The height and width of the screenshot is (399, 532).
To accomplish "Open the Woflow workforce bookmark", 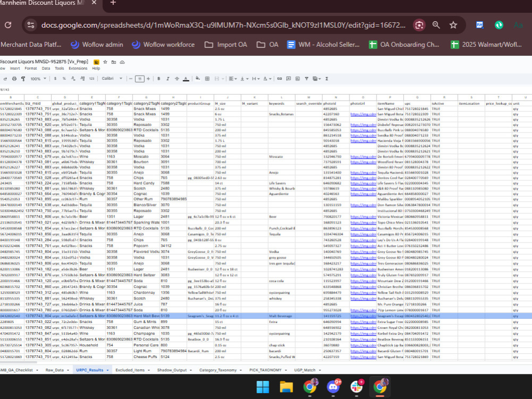I will click(163, 45).
